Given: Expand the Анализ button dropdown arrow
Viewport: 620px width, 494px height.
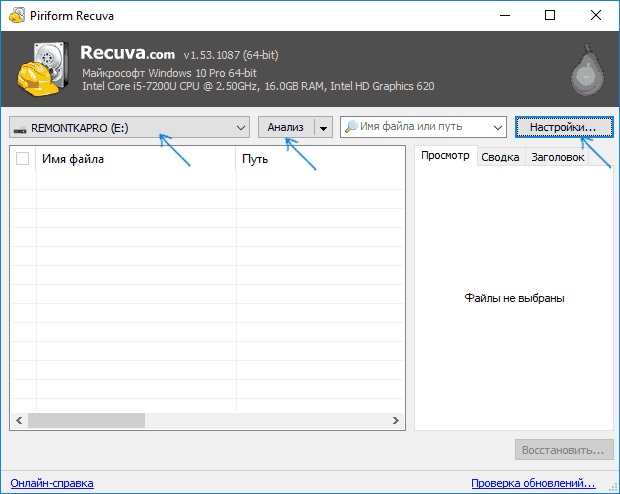Looking at the screenshot, I should [x=322, y=127].
